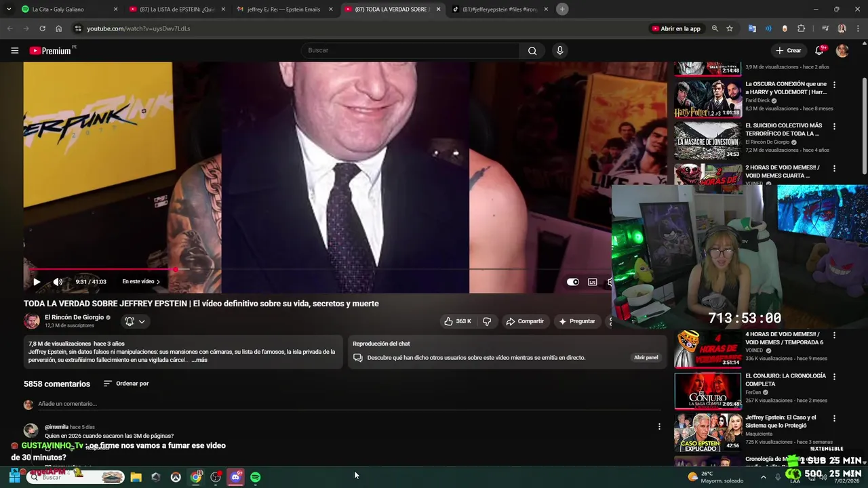
Task: Open Overwatch from the taskbar
Action: point(176,477)
